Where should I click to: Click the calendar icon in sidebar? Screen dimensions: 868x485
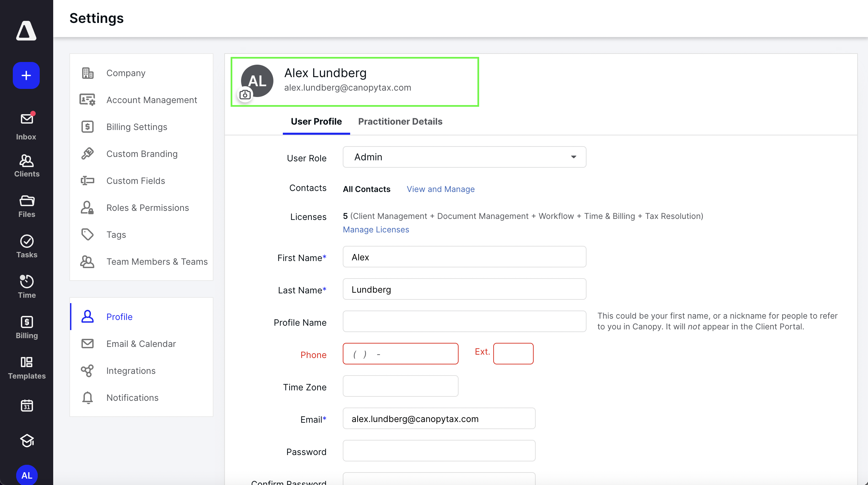pyautogui.click(x=26, y=406)
